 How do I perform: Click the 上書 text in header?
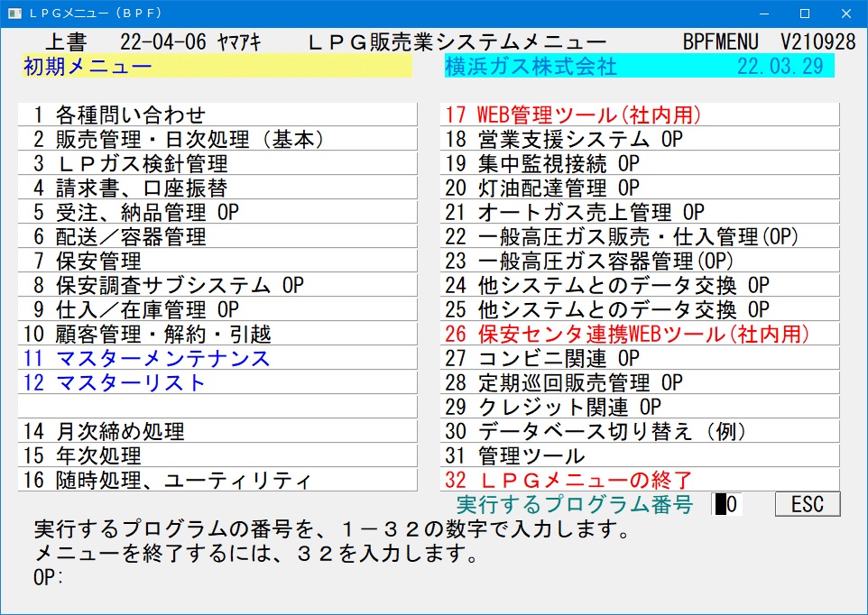tap(65, 41)
